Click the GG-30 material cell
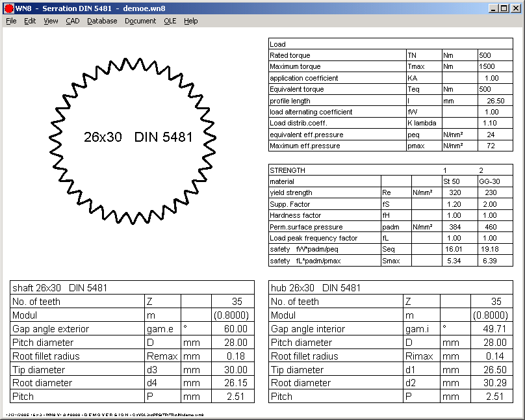This screenshot has height=420, width=525. click(x=489, y=181)
